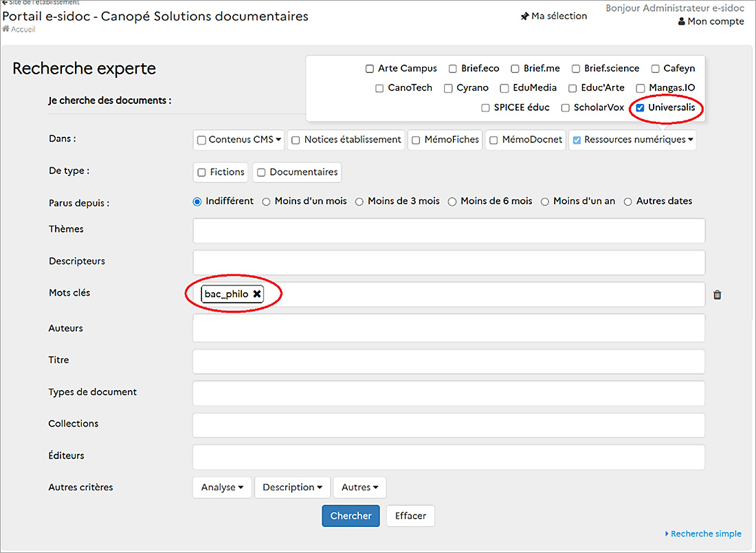Check the Documentaires checkbox
This screenshot has height=553, width=756.
click(x=261, y=173)
